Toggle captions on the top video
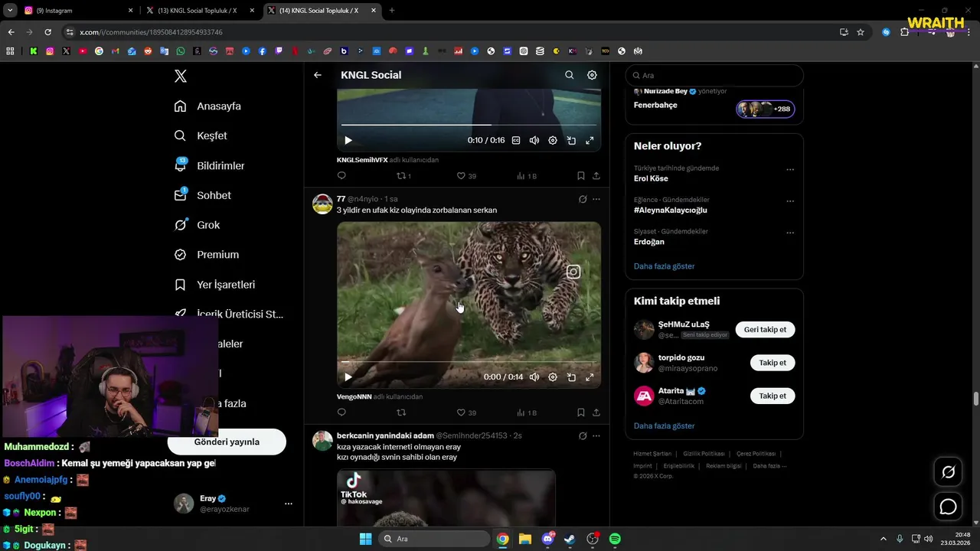 (516, 140)
